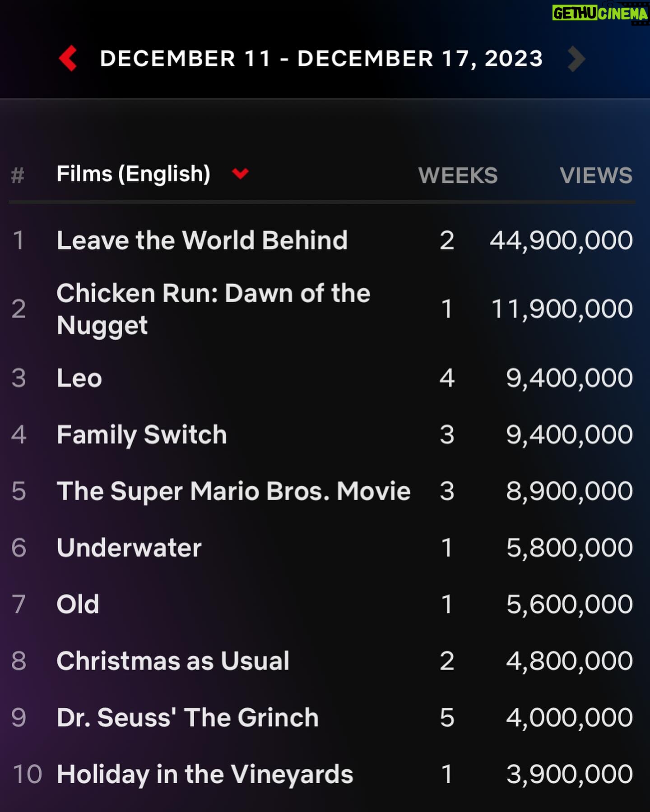Click the 44,900,000 views figure

pos(561,240)
